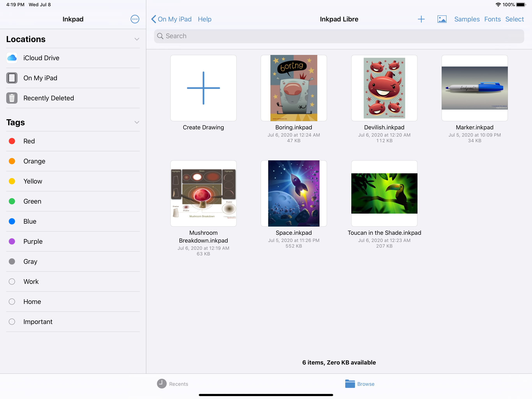Tap the plus icon in the toolbar

(x=421, y=19)
